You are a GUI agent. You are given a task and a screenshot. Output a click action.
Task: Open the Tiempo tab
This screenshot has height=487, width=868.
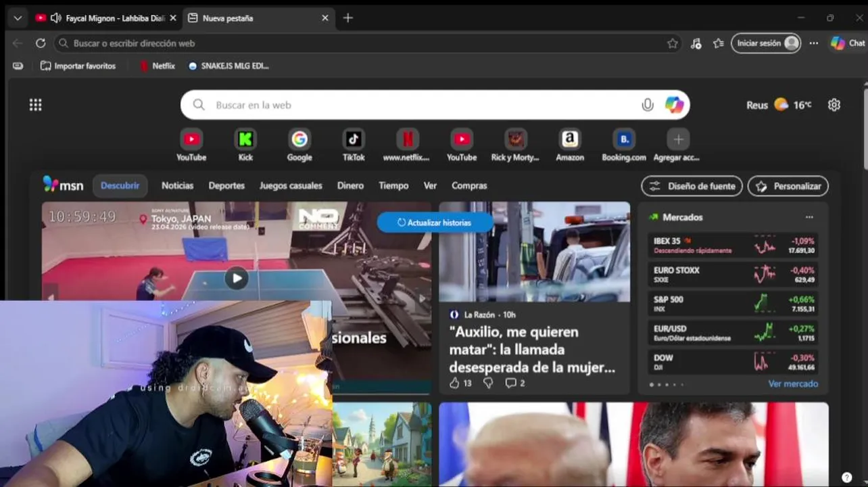393,185
